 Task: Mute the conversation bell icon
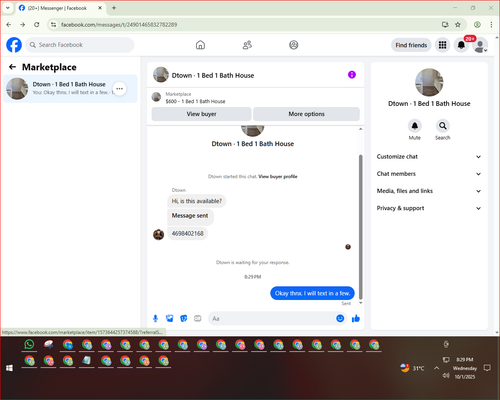[415, 126]
